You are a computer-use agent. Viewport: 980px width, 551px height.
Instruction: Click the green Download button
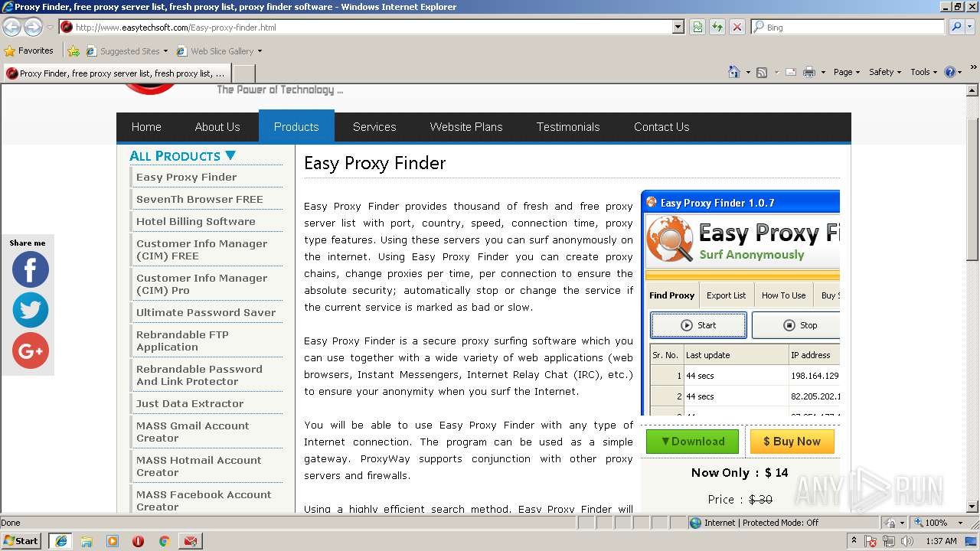click(x=692, y=442)
